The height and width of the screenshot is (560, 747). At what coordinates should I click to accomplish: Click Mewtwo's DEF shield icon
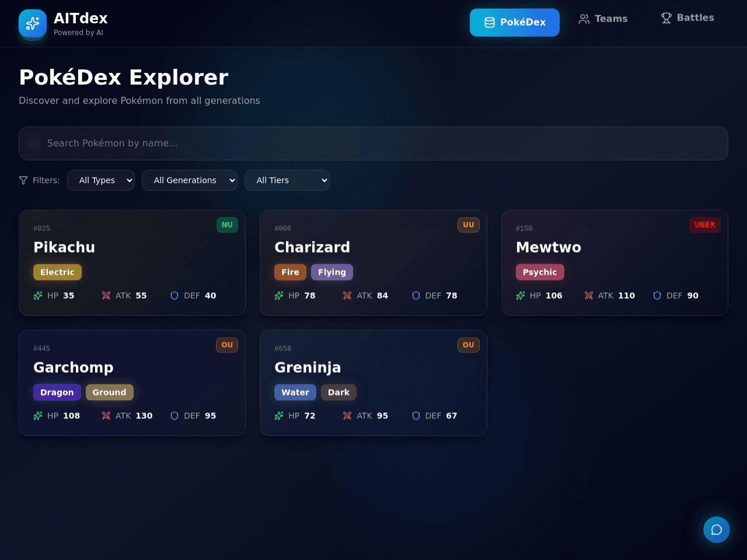click(657, 296)
